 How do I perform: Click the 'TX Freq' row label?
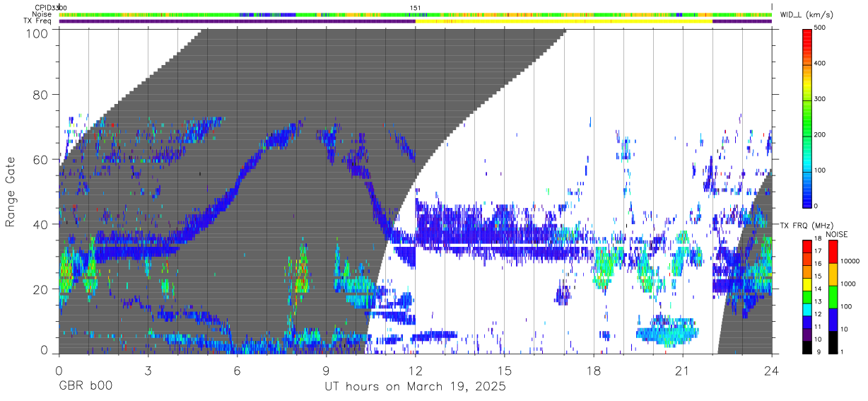point(38,21)
